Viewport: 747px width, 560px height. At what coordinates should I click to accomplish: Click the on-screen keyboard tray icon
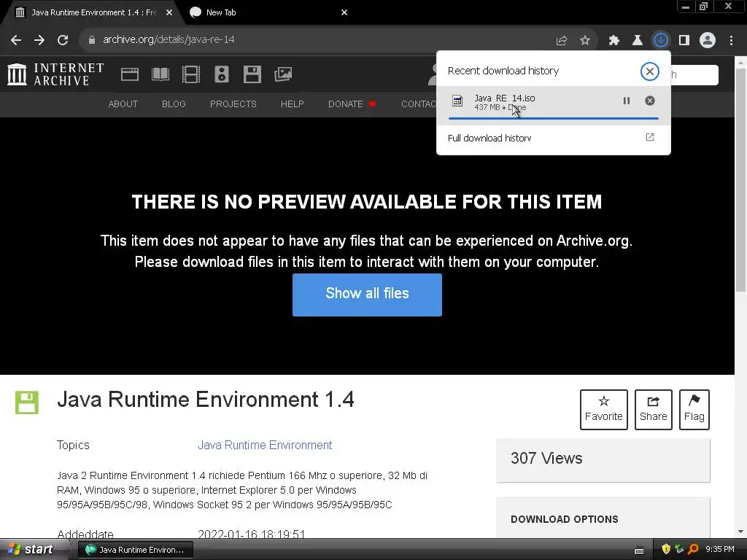pyautogui.click(x=639, y=551)
